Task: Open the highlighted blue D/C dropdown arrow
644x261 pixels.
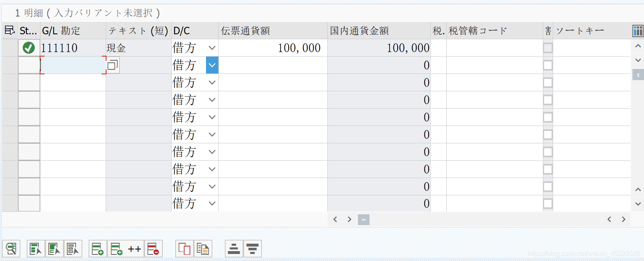Action: point(212,65)
